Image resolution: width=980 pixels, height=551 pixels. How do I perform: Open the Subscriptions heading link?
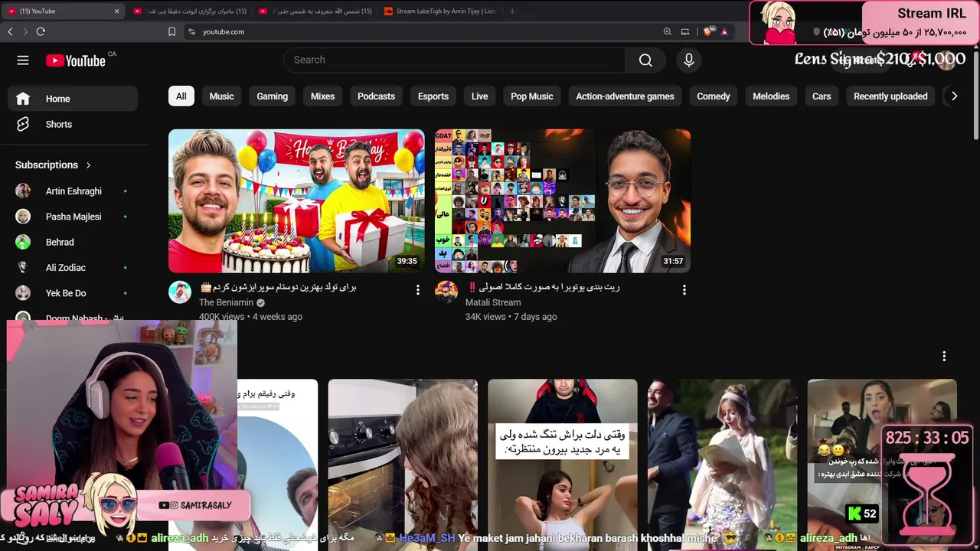tap(47, 165)
